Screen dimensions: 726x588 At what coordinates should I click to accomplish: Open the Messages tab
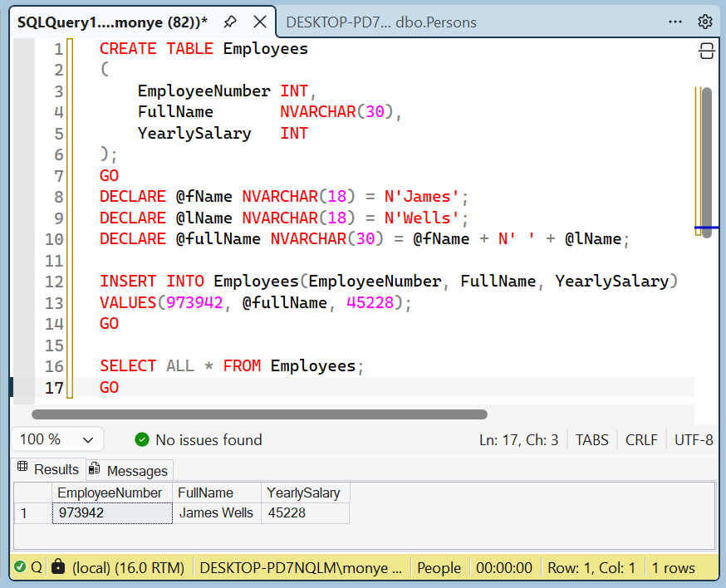coord(130,470)
